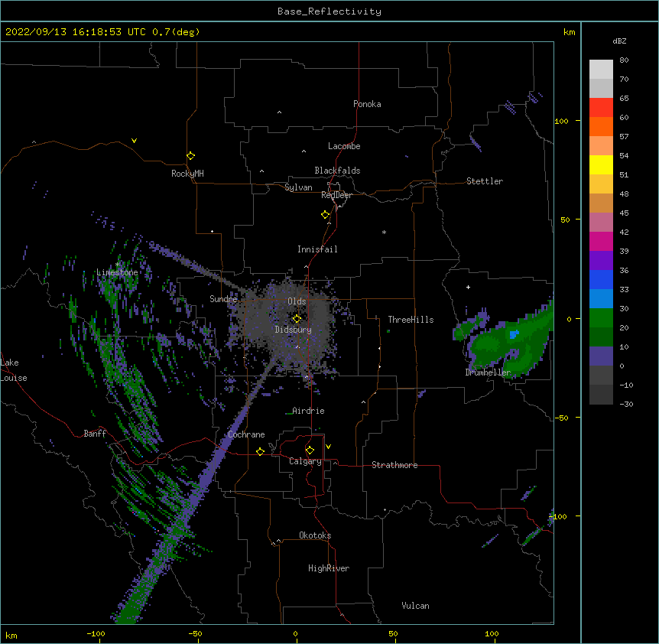This screenshot has height=644, width=659.
Task: Pick the white-gray 80 dBZ swatch
Action: click(601, 70)
